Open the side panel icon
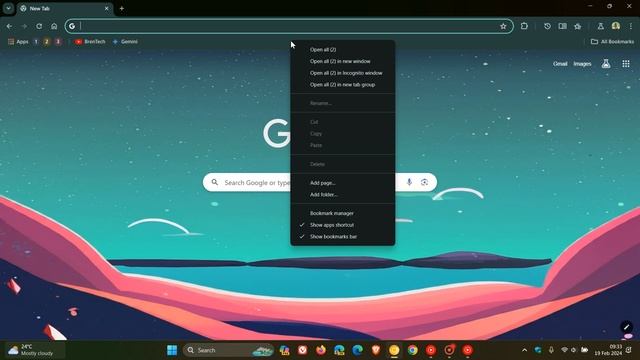Image resolution: width=640 pixels, height=360 pixels. [x=562, y=26]
